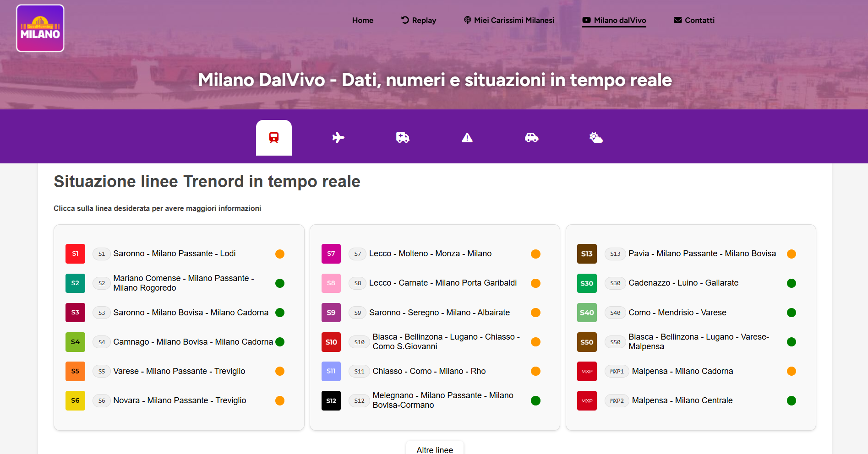Click the green status dot for S30
Image resolution: width=868 pixels, height=454 pixels.
pyautogui.click(x=791, y=283)
